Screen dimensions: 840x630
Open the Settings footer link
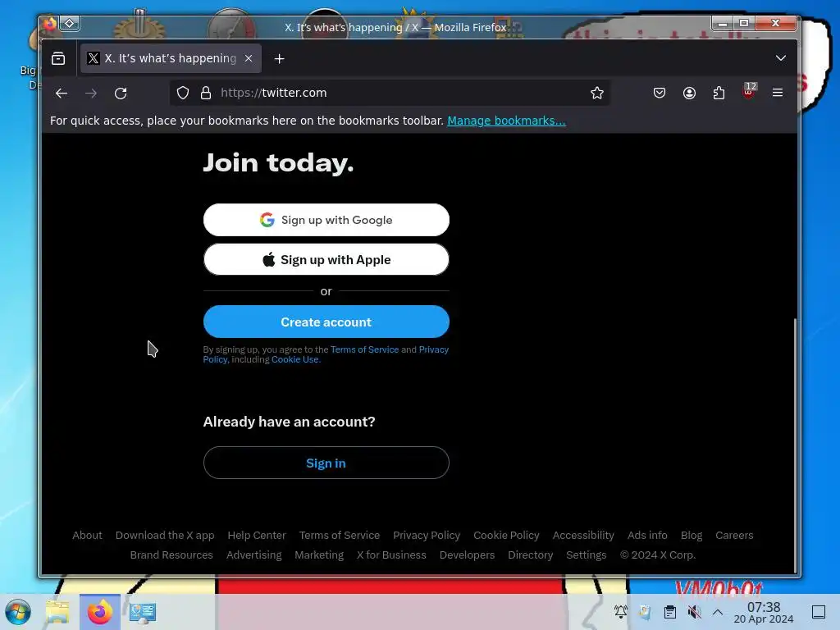click(586, 555)
